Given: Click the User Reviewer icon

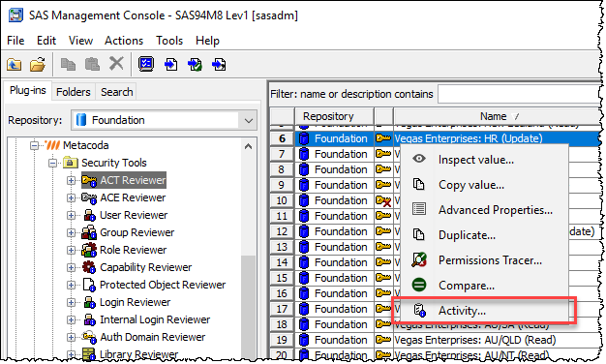Looking at the screenshot, I should pyautogui.click(x=90, y=215).
